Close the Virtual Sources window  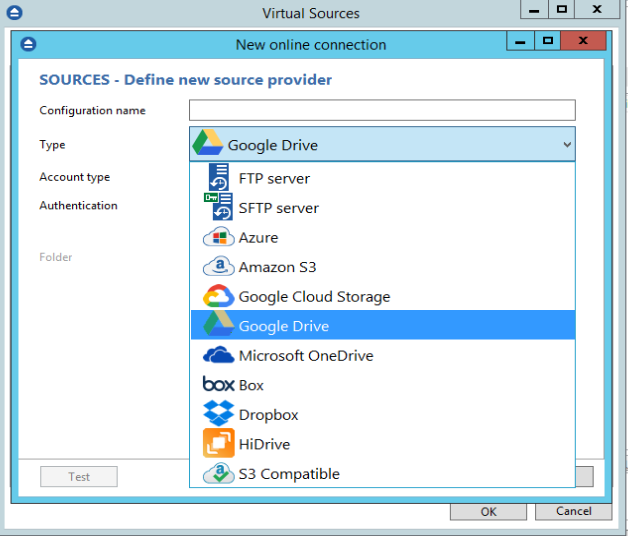[597, 9]
